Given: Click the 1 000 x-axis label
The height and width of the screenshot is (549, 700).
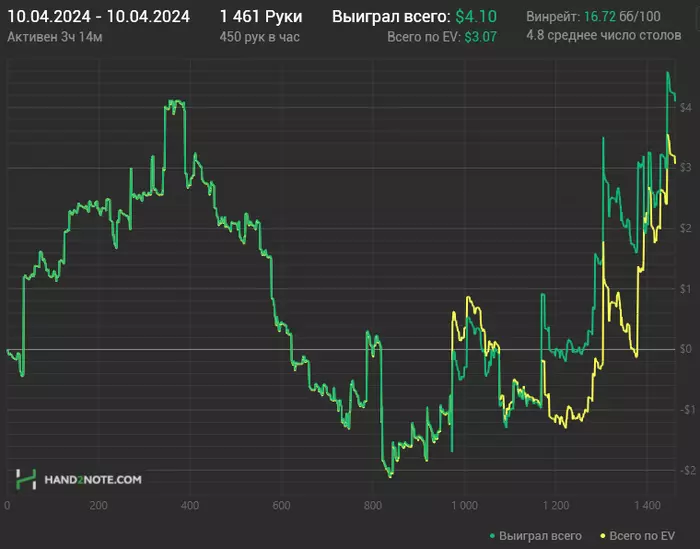Looking at the screenshot, I should click(464, 505).
